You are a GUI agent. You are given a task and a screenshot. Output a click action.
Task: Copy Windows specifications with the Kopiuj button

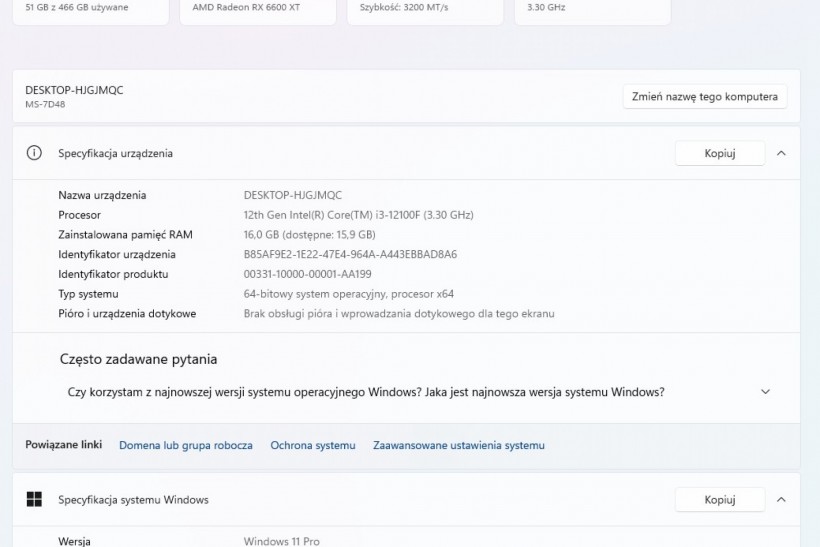[719, 499]
